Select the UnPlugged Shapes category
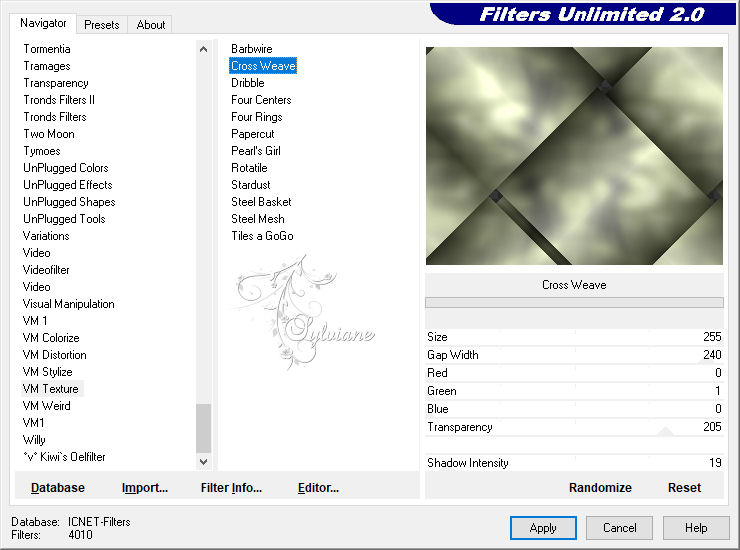Screen dimensions: 740x550 [69, 202]
